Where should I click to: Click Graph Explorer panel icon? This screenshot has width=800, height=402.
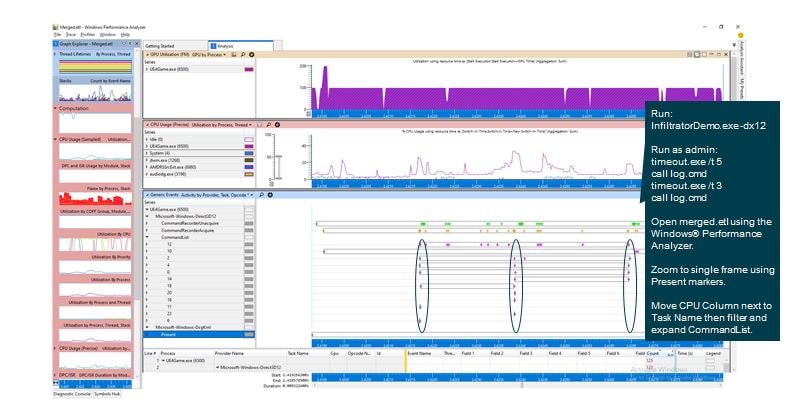tap(55, 44)
